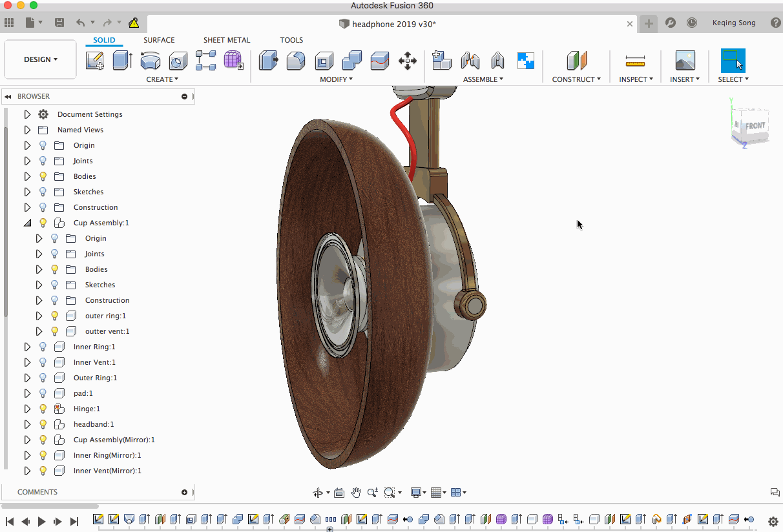Click the Fillet tool in Modify

pos(296,61)
